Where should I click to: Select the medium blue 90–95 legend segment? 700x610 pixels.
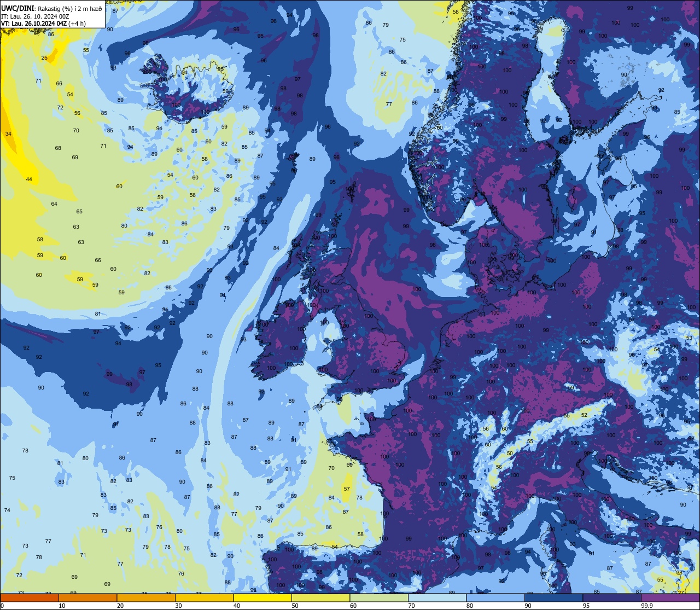(553, 597)
